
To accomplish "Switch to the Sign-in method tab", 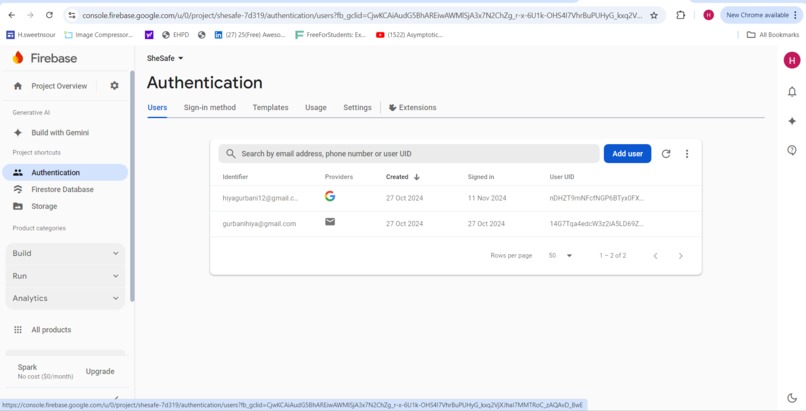I will click(x=210, y=107).
